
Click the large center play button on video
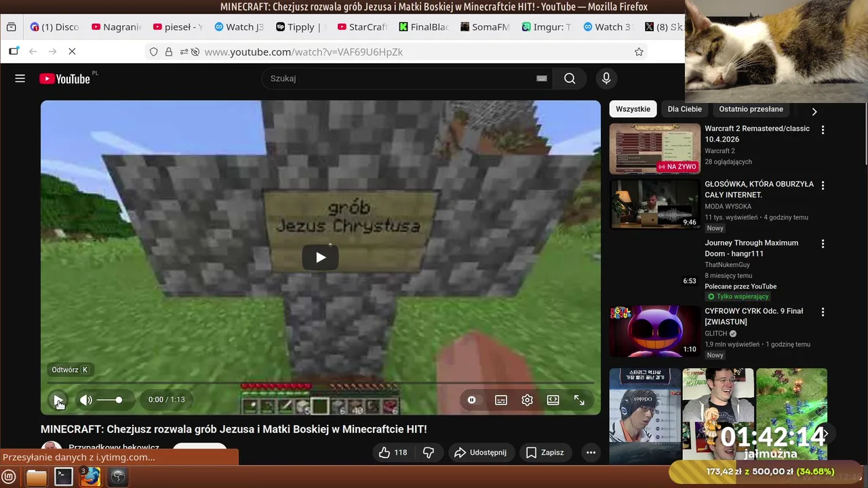point(321,258)
